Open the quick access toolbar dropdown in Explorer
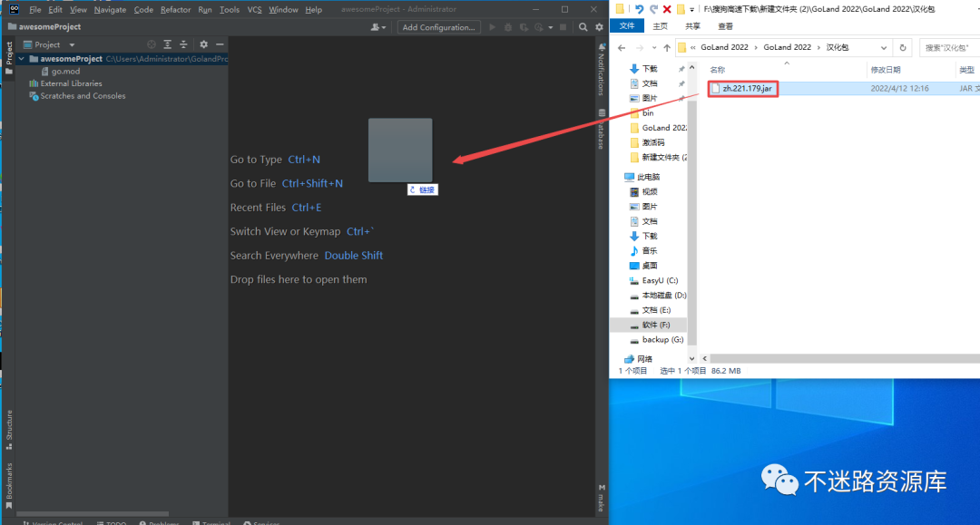The width and height of the screenshot is (980, 525). coord(691,9)
